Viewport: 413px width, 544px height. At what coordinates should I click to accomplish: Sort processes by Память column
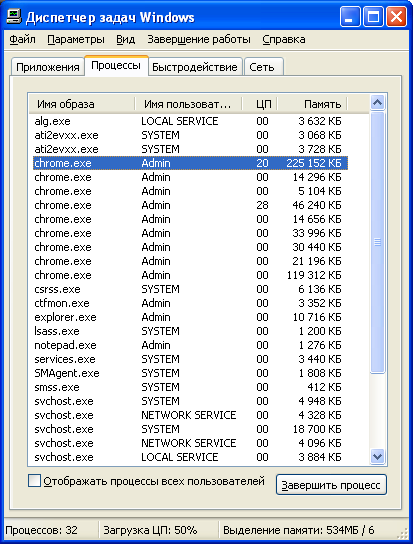pyautogui.click(x=312, y=104)
